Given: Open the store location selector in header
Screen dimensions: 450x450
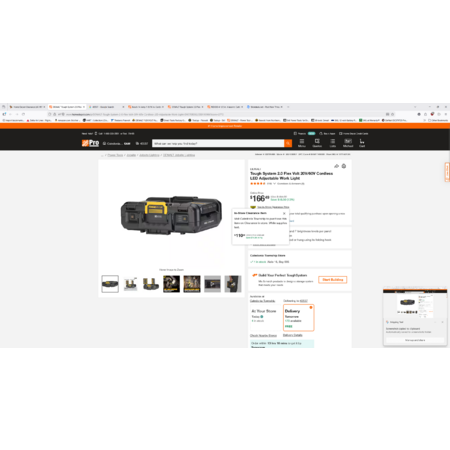Looking at the screenshot, I should click(117, 144).
